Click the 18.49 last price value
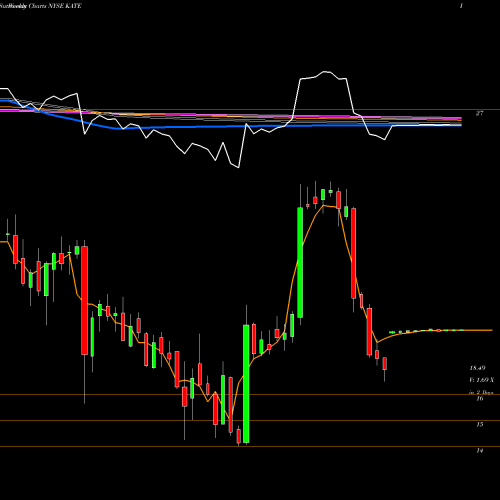500x500 pixels. coord(477,368)
